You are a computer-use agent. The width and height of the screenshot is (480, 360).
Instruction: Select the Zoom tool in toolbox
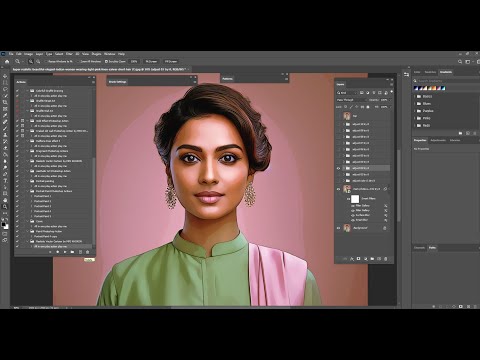click(x=5, y=206)
